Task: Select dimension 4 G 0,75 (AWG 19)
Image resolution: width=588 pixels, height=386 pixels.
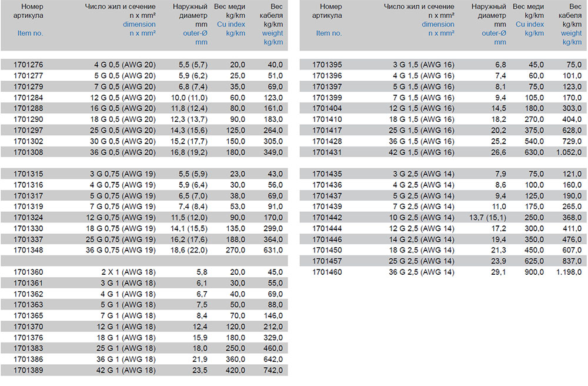Action: click(x=123, y=185)
